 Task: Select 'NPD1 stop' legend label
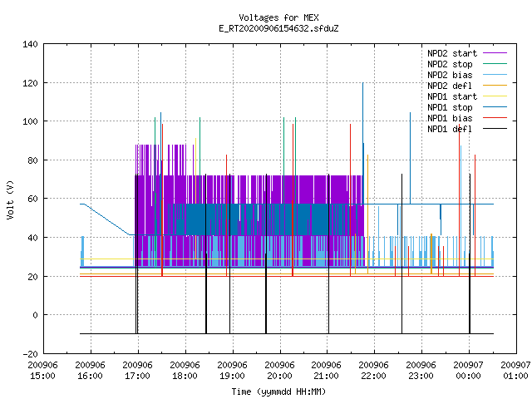tap(450, 107)
